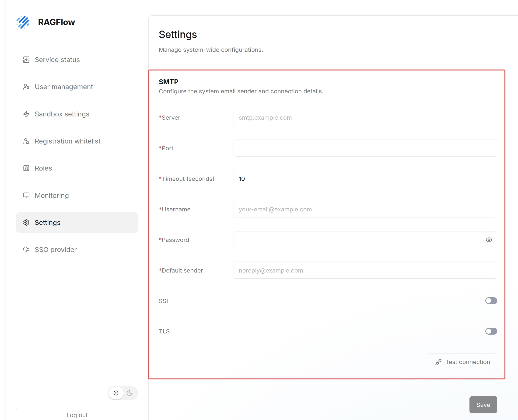Navigate to Roles
Screen dimensions: 518x420
[77, 168]
